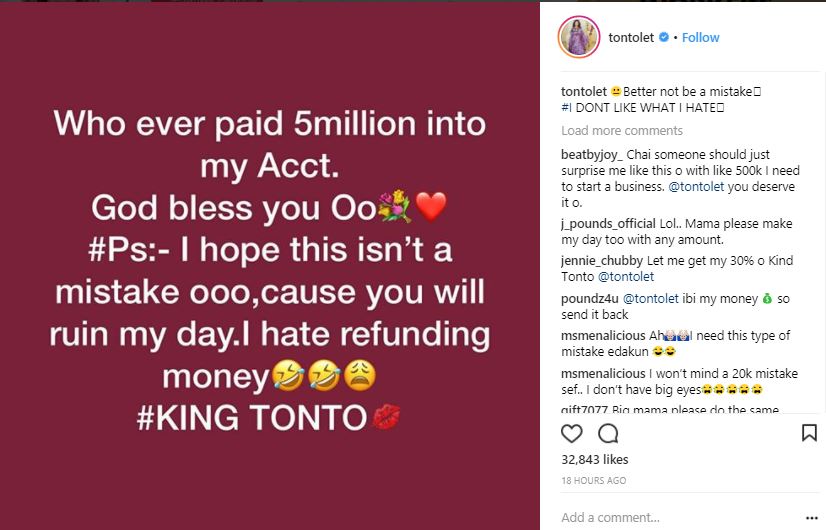The height and width of the screenshot is (530, 826).
Task: Click the maroon post image
Action: [270, 265]
